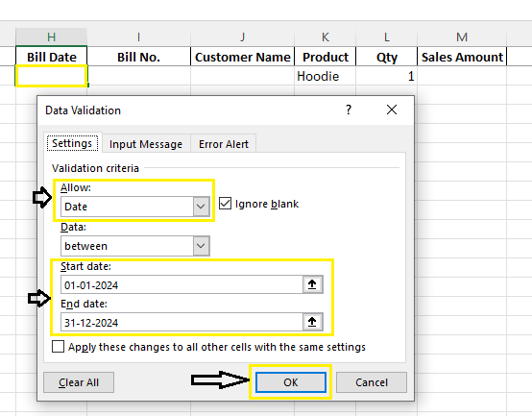This screenshot has height=416, width=532.
Task: Select column I header
Action: tap(139, 37)
